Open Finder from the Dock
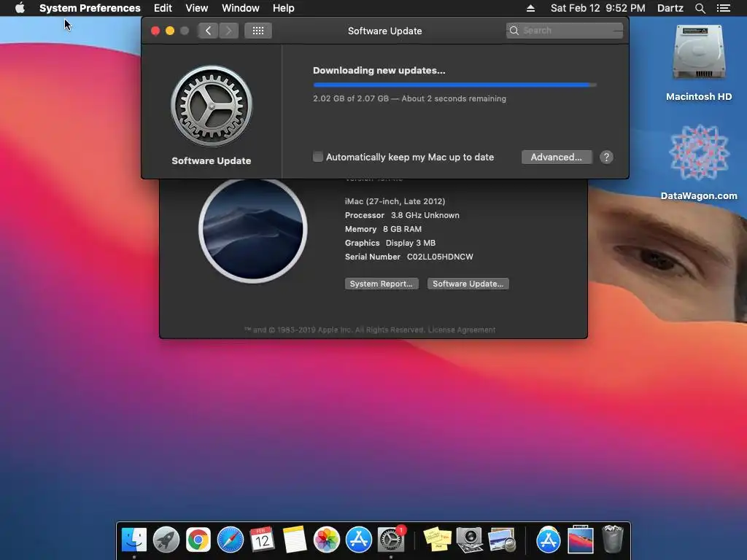 pyautogui.click(x=134, y=540)
